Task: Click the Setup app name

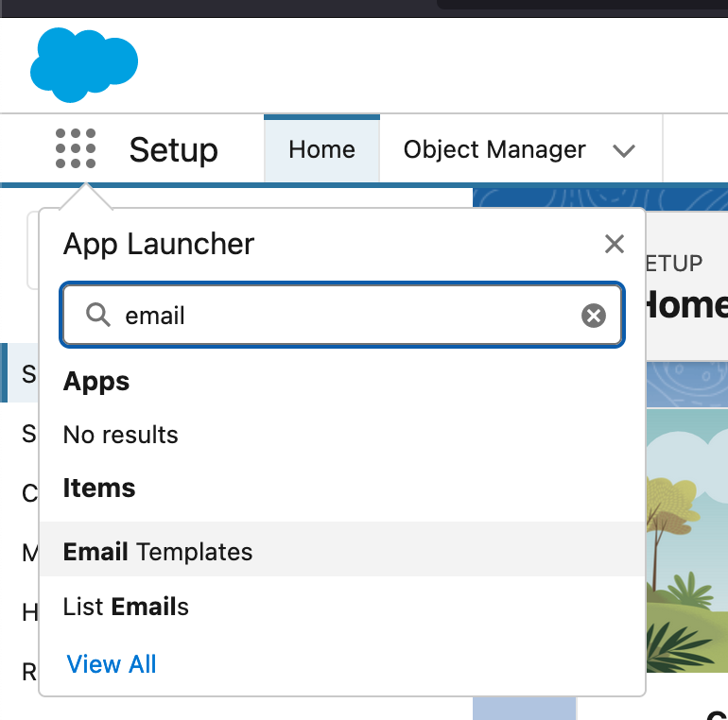Action: click(173, 150)
